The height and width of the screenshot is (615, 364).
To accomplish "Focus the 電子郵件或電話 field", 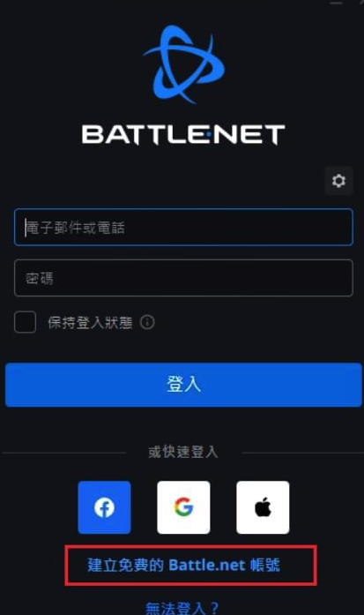I will pyautogui.click(x=183, y=228).
